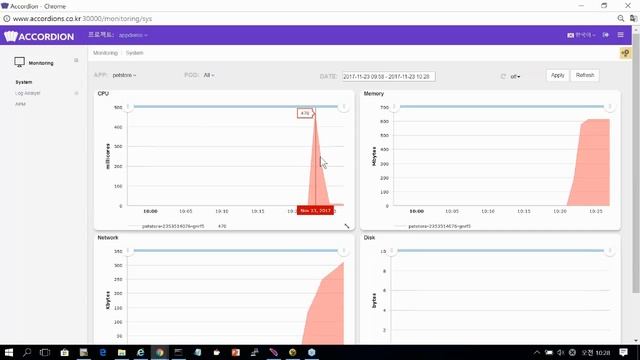
Task: Select APM in the sidebar
Action: coord(20,104)
